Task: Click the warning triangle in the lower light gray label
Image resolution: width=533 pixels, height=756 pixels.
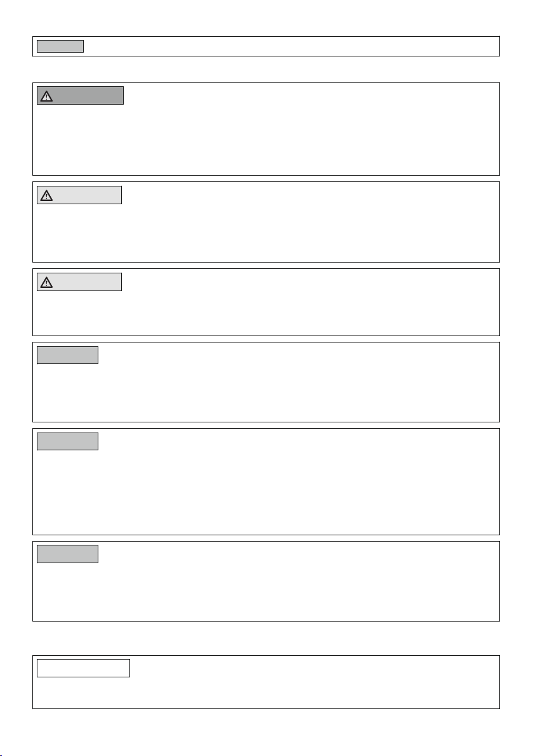Action: coord(46,282)
